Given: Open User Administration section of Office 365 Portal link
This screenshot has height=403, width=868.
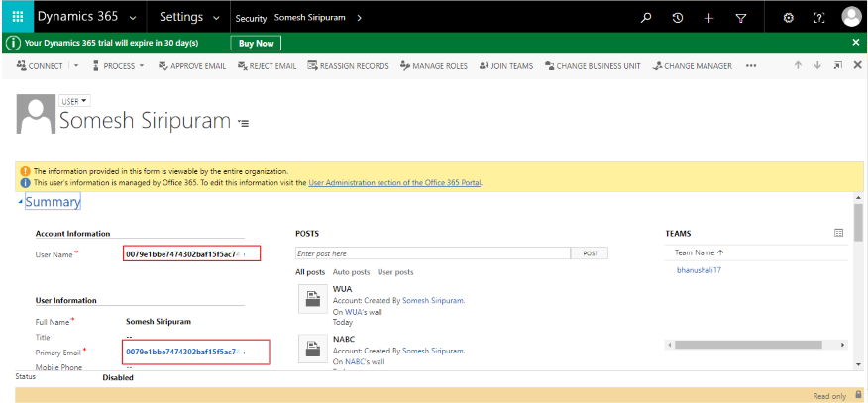Looking at the screenshot, I should [x=394, y=182].
